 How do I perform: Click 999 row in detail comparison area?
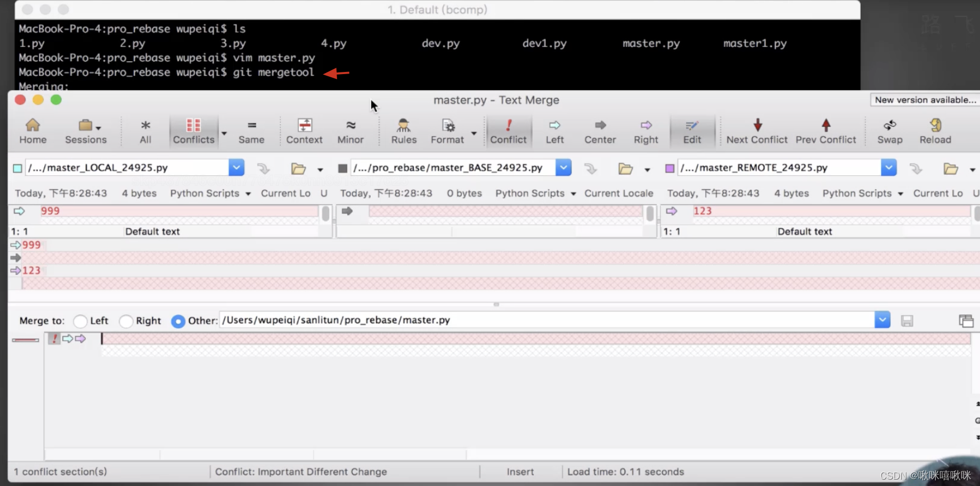click(494, 245)
